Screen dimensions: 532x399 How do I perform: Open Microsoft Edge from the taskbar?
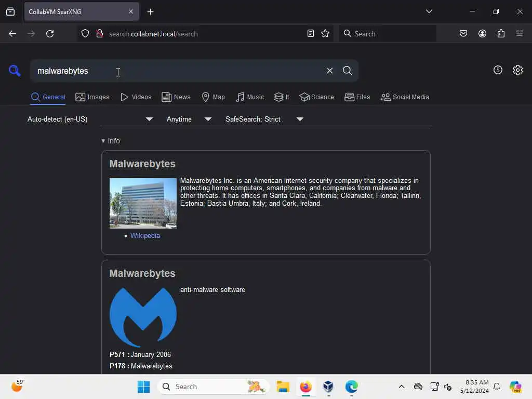click(352, 387)
